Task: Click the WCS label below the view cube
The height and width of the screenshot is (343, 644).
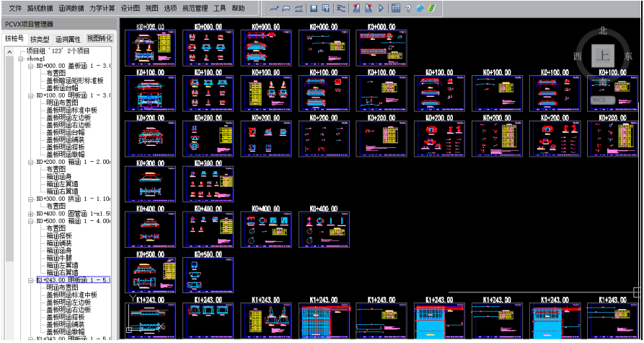Action: click(599, 100)
